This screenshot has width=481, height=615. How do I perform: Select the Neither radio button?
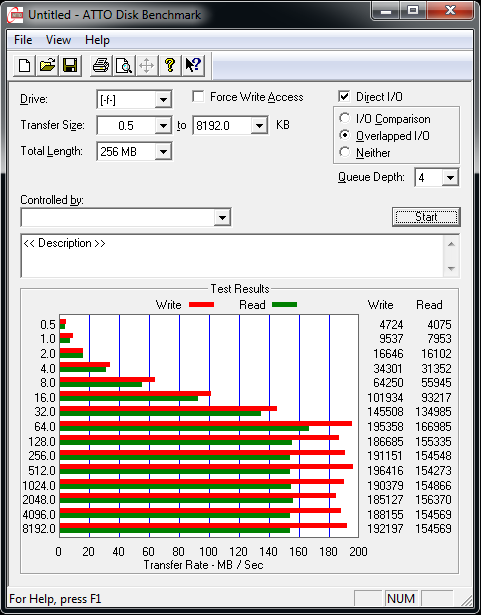[x=344, y=152]
